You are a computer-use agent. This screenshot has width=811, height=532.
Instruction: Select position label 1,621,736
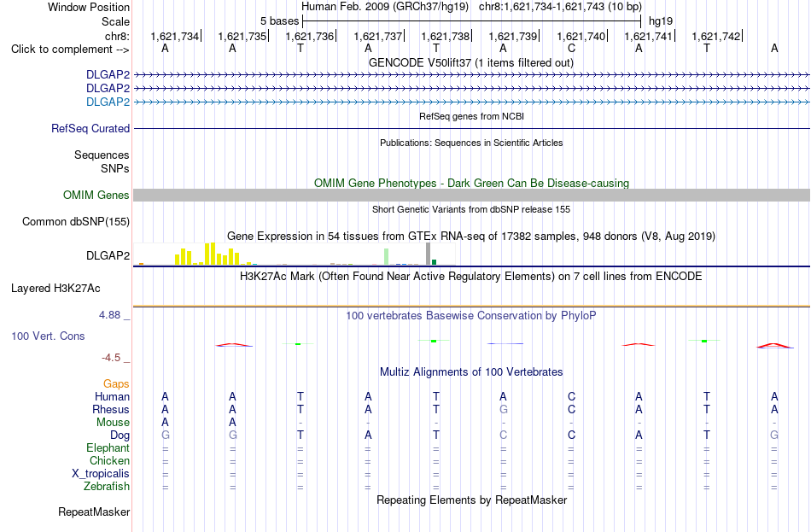[x=310, y=36]
